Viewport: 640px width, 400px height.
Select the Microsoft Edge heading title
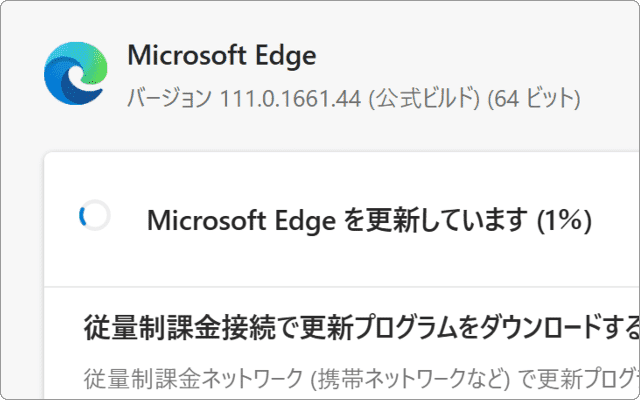[x=222, y=56]
